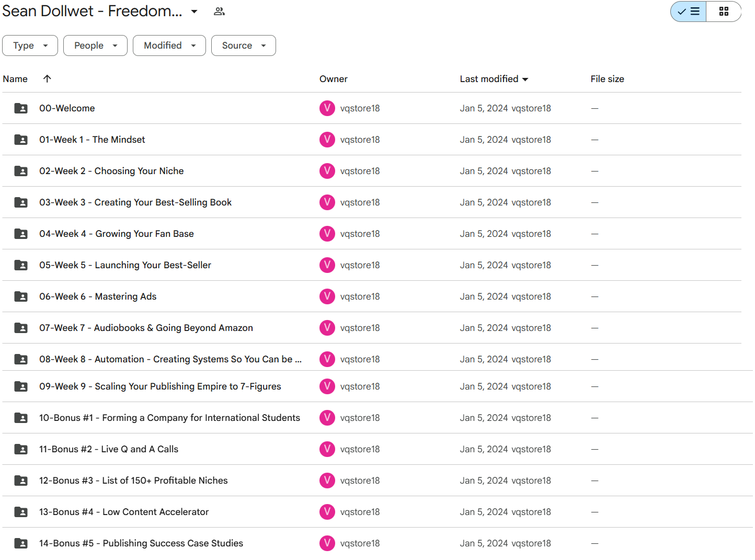Reverse sort direction with the up arrow
755x560 pixels.
[47, 78]
